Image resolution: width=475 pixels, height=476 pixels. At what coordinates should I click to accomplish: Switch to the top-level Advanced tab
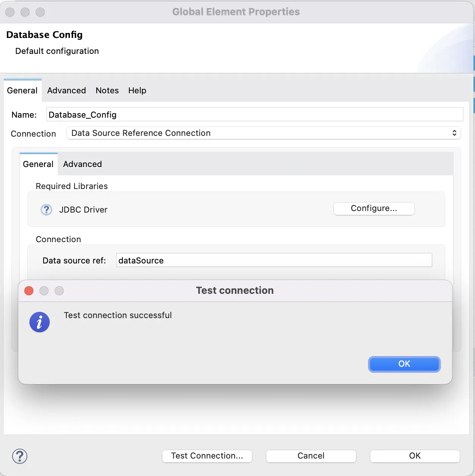coord(66,90)
